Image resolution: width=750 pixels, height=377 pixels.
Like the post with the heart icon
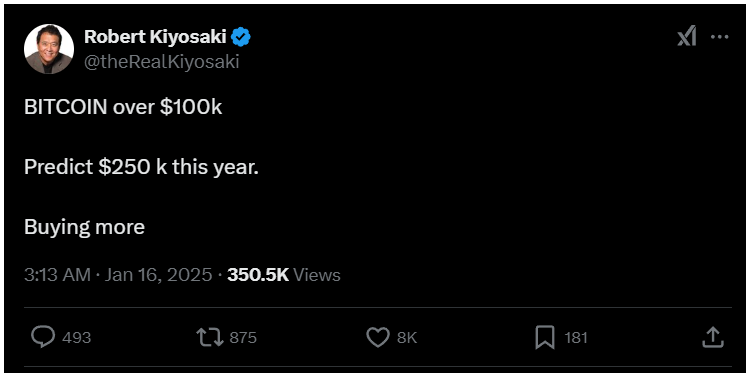pyautogui.click(x=378, y=337)
